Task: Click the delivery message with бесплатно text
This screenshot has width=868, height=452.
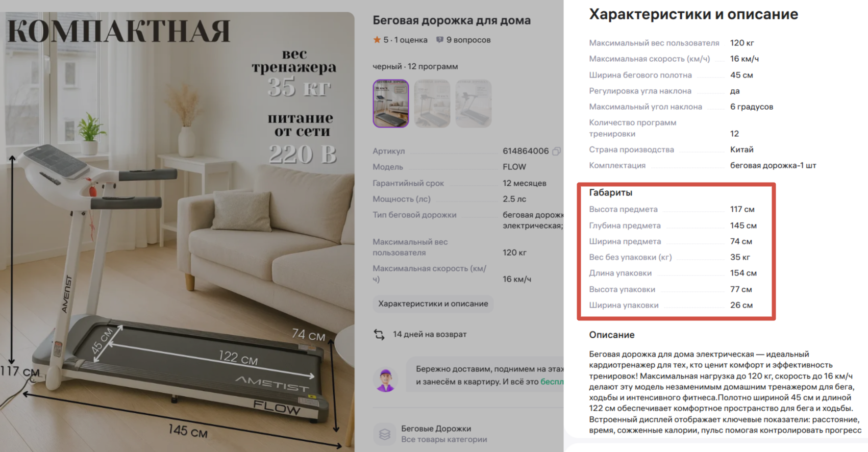Action: click(x=489, y=375)
